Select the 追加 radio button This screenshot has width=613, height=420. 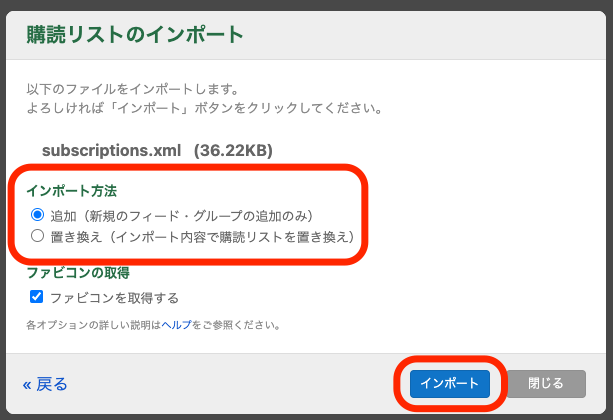pyautogui.click(x=37, y=215)
